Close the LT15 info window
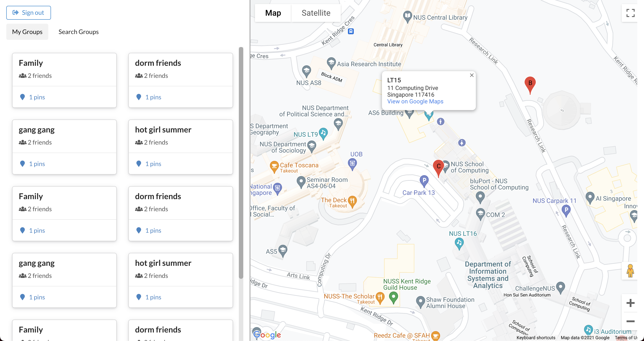Image resolution: width=644 pixels, height=341 pixels. tap(472, 75)
